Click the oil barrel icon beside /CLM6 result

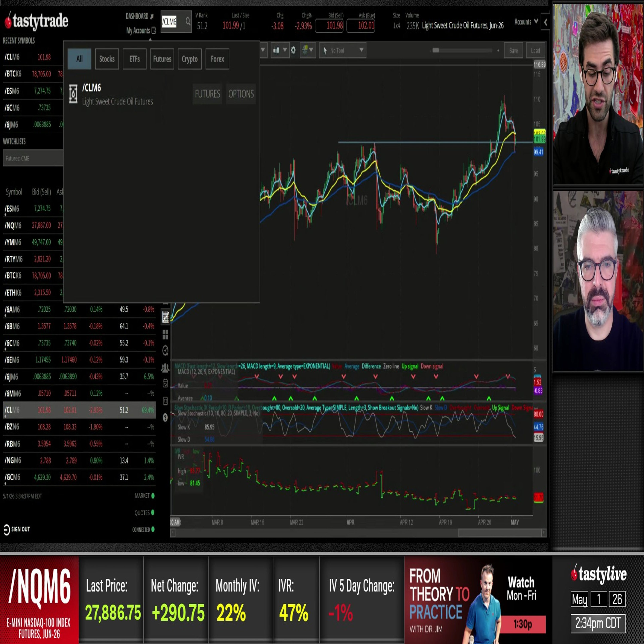coord(73,94)
